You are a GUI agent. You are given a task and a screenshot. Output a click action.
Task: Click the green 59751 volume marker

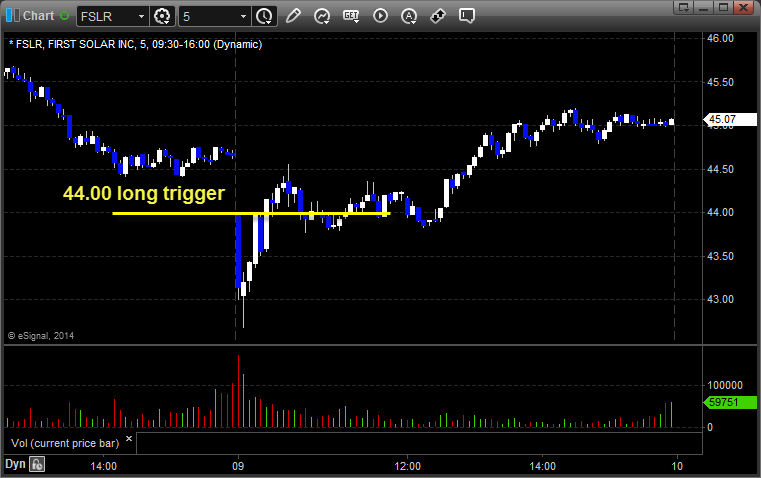click(730, 402)
